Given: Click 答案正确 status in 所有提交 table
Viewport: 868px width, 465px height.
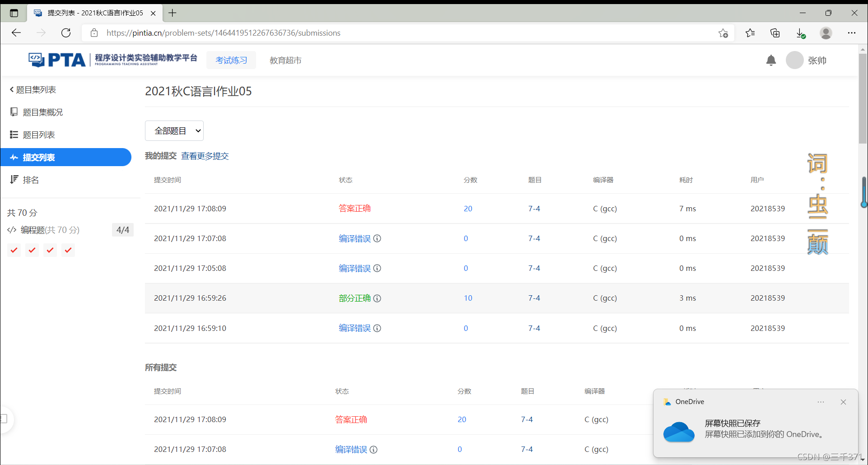Looking at the screenshot, I should tap(351, 419).
